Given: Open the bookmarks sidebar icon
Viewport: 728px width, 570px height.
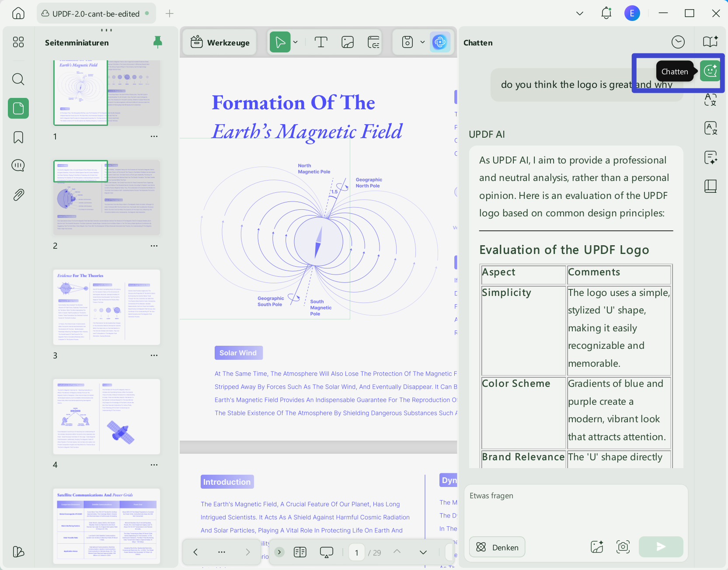Looking at the screenshot, I should (x=18, y=137).
